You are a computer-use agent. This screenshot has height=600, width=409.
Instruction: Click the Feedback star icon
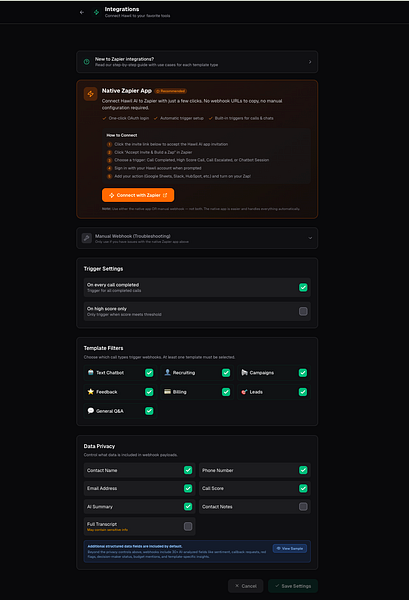tap(91, 391)
